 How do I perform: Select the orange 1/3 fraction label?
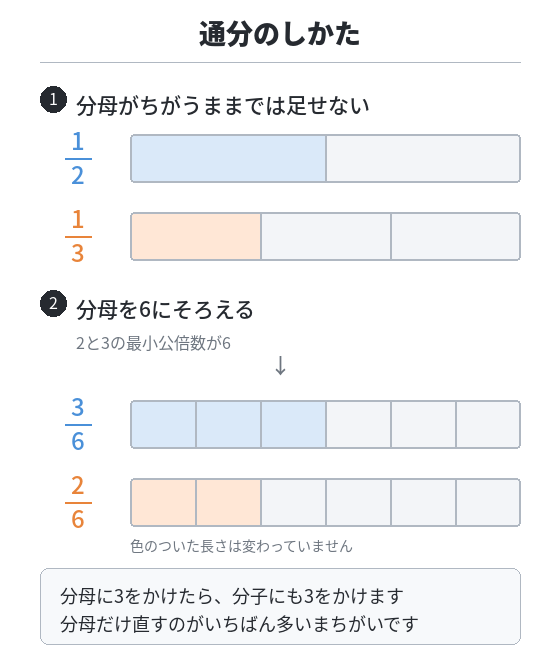[78, 237]
